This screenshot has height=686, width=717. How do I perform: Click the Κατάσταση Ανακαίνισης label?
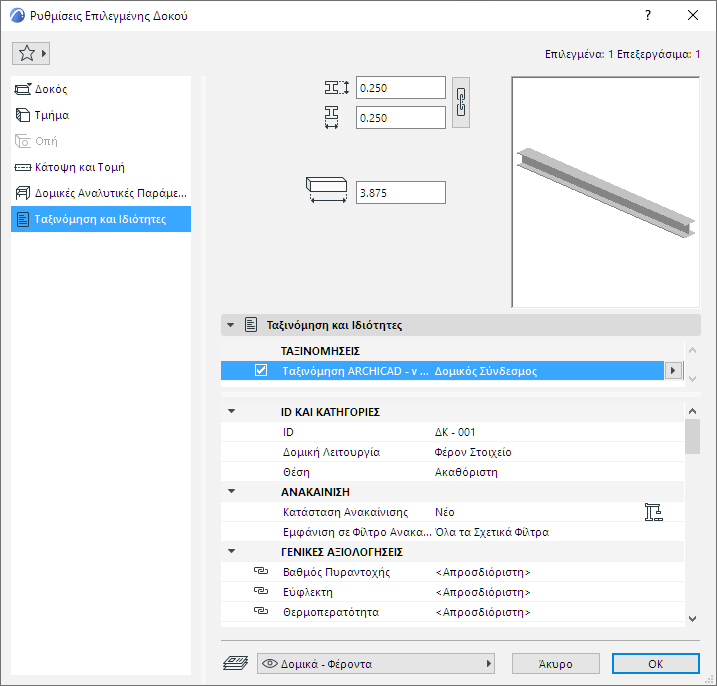coord(345,512)
